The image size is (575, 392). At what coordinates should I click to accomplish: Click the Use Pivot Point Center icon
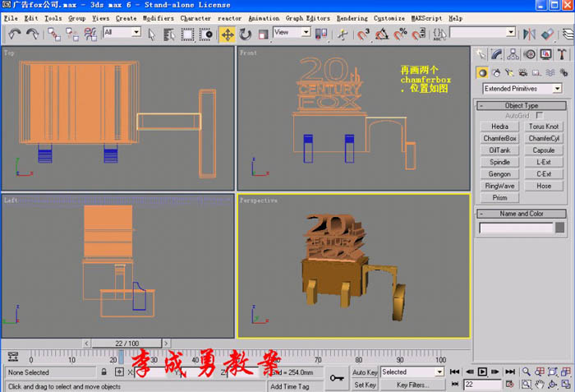(321, 35)
